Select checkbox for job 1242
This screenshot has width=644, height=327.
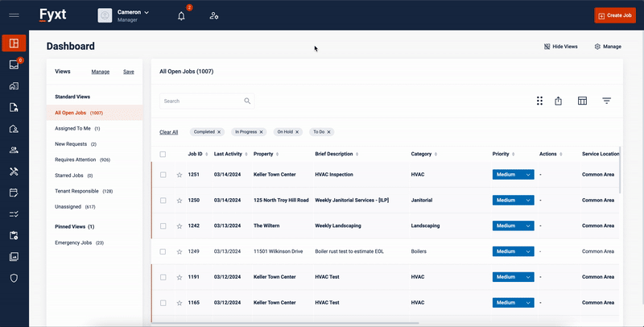[x=163, y=226]
